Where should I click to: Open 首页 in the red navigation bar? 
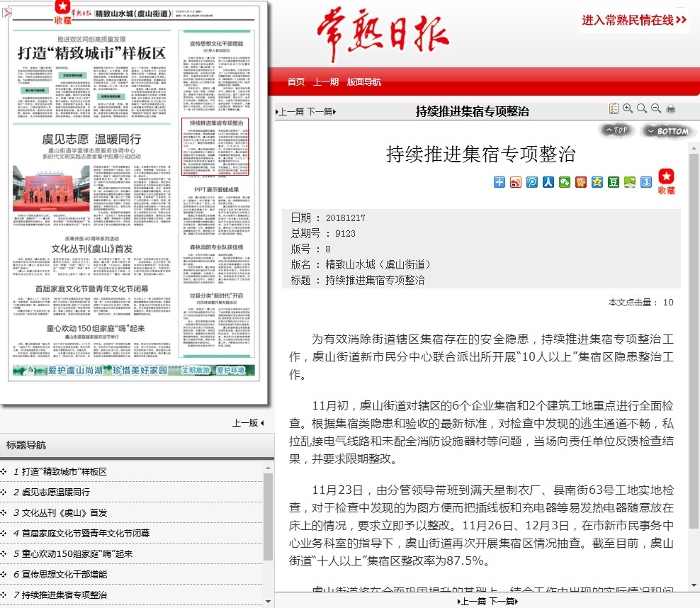(x=296, y=82)
